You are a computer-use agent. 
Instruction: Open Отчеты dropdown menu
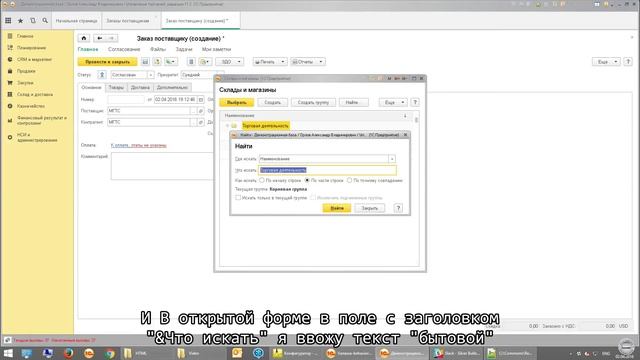tap(308, 62)
